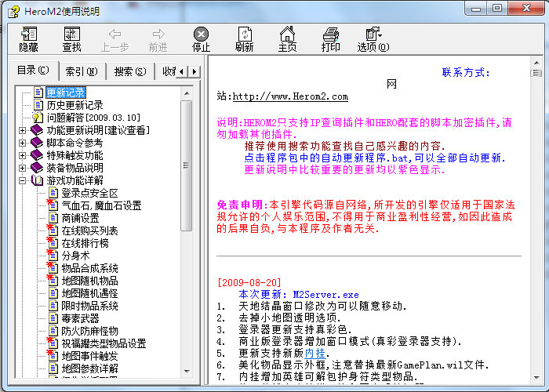Go to 主页 (Home) toolbar icon
The height and width of the screenshot is (392, 549).
click(x=288, y=39)
